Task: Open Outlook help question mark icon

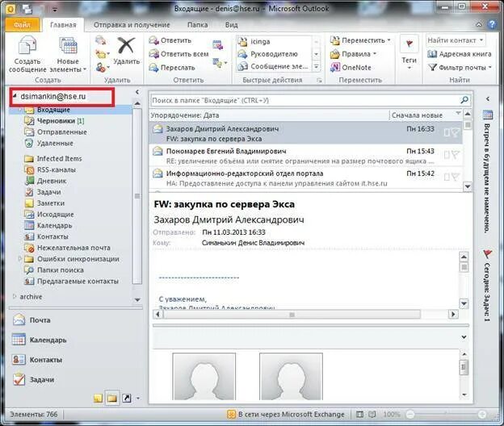Action: [492, 24]
